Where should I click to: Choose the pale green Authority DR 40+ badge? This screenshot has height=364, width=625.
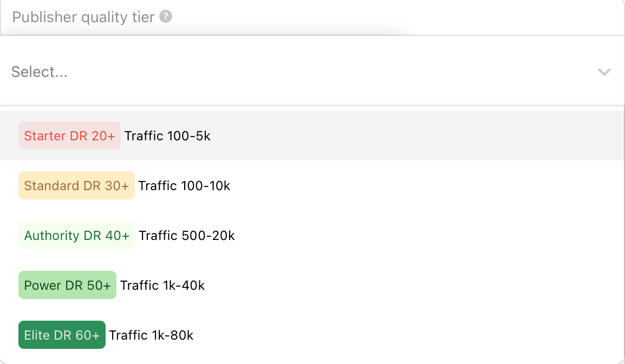[77, 236]
